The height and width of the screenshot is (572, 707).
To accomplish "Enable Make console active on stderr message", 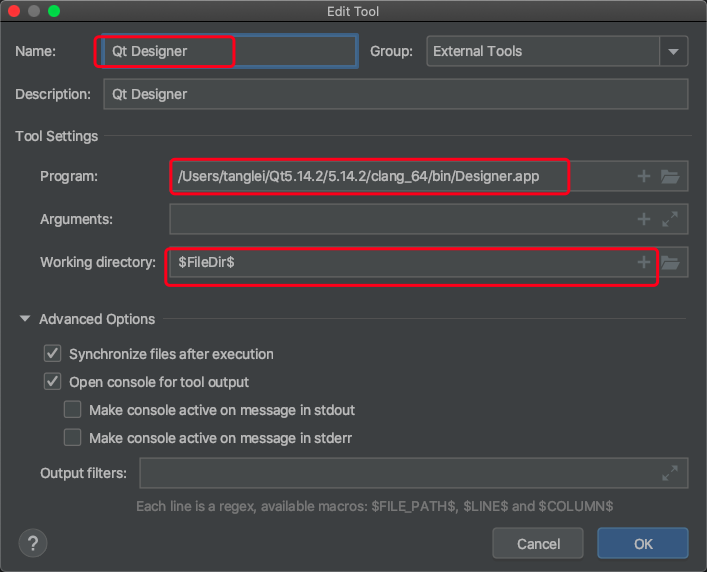I will click(x=72, y=437).
